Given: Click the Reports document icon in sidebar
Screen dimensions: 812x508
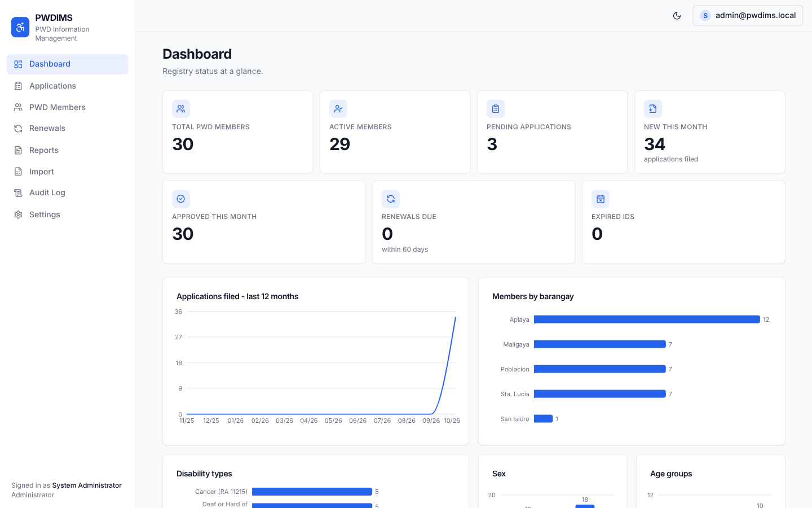Looking at the screenshot, I should (x=18, y=150).
